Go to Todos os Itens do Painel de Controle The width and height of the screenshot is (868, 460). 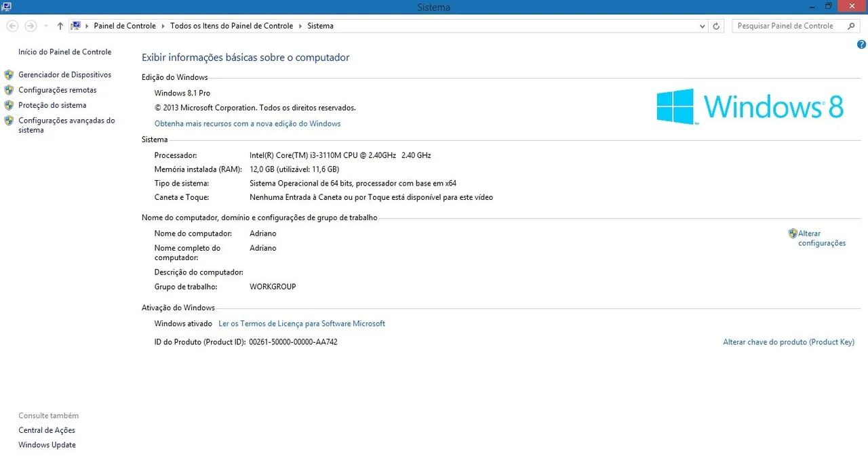[231, 26]
